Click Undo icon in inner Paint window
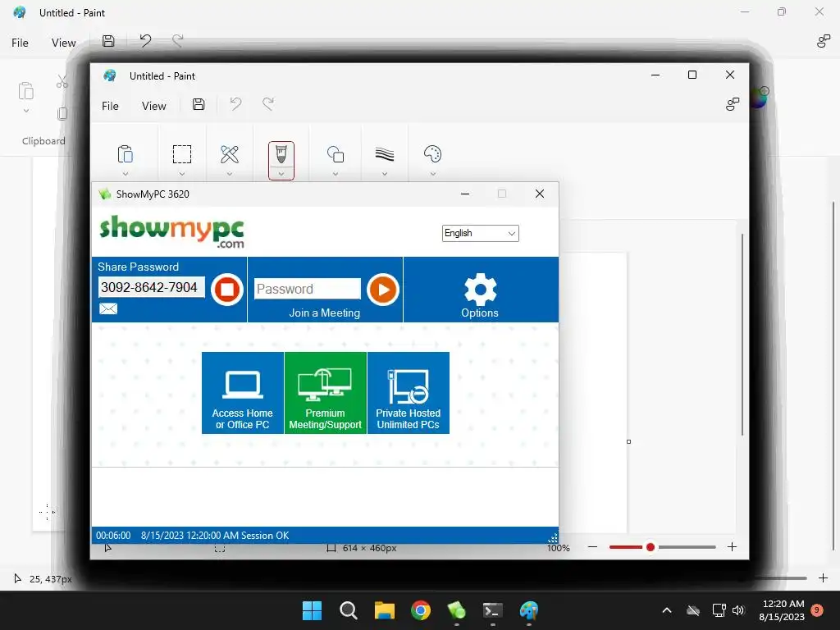 235,104
